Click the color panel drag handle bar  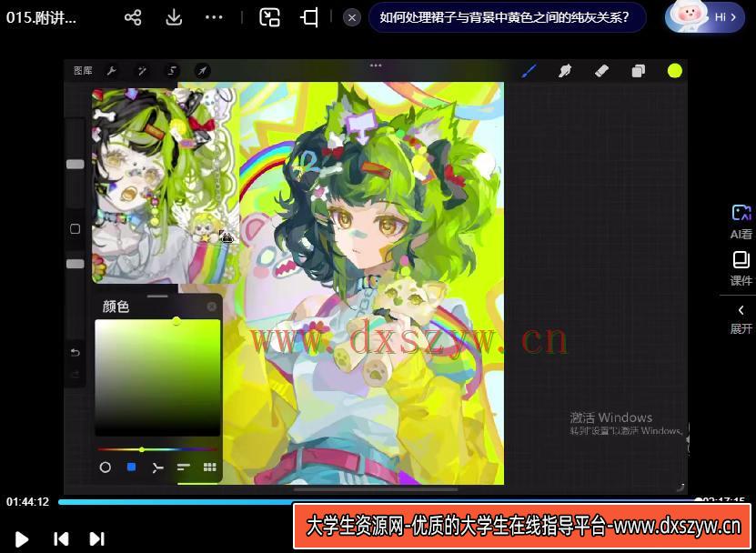tap(157, 296)
